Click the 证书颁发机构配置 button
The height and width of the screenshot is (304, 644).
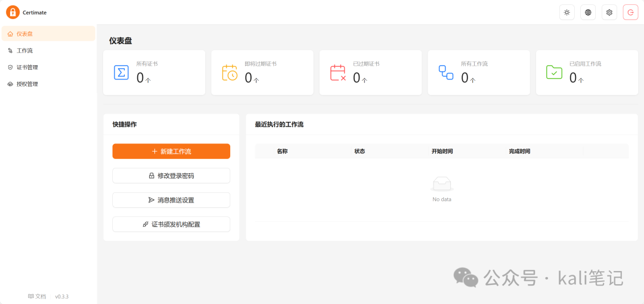171,224
